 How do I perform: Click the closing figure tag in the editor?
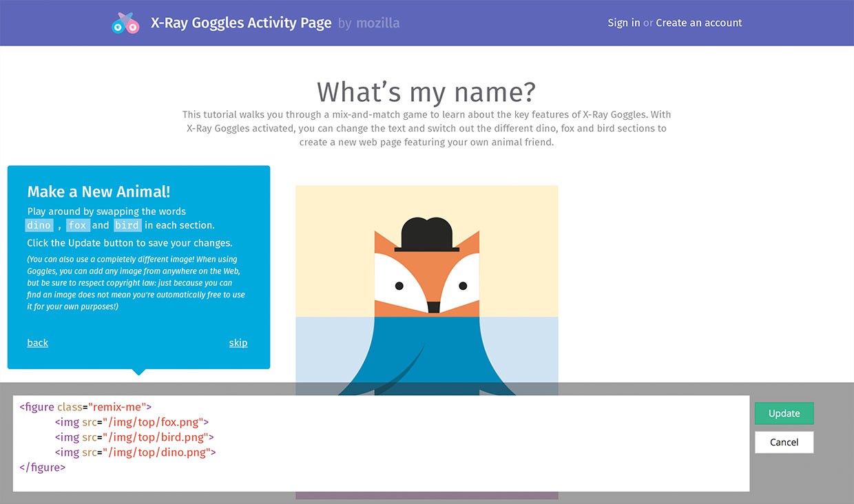42,467
